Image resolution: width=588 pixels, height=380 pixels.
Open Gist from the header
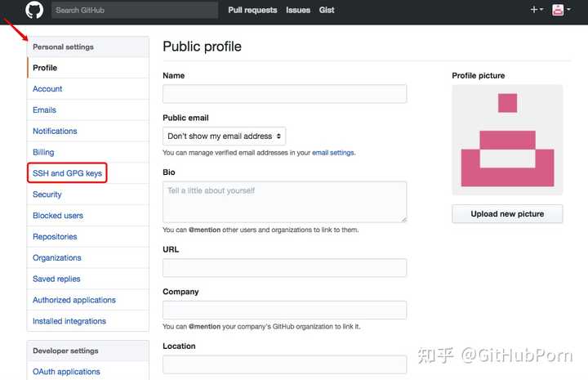click(x=327, y=10)
